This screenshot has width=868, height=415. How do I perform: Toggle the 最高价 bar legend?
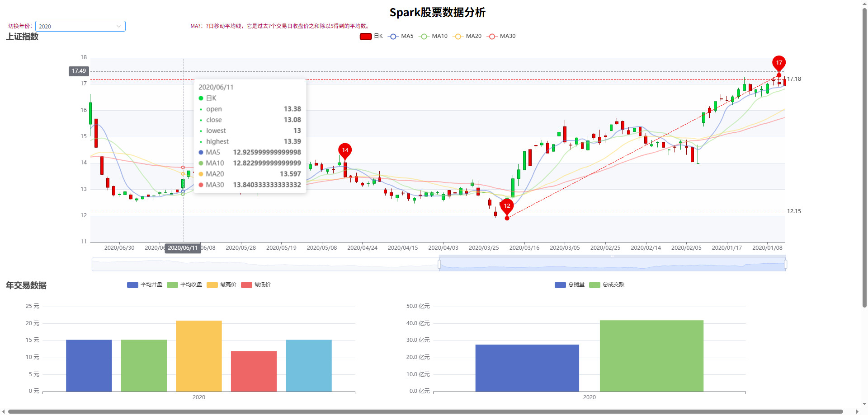(222, 284)
